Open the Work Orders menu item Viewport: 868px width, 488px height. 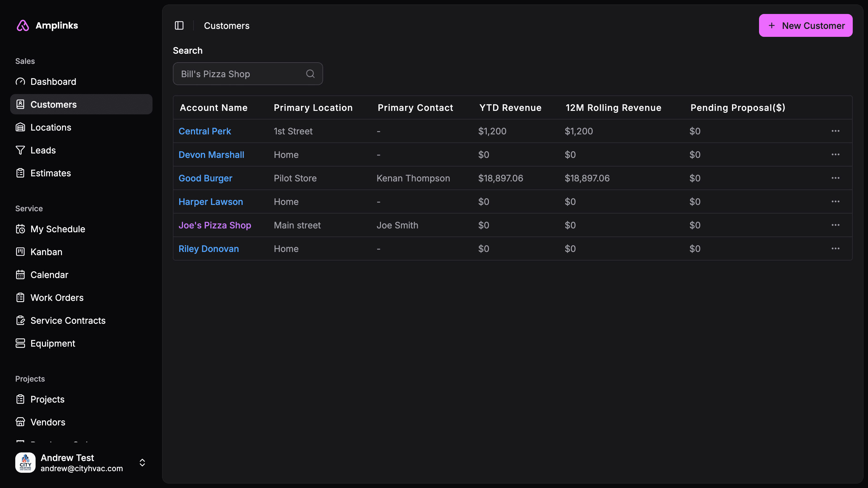coord(57,298)
